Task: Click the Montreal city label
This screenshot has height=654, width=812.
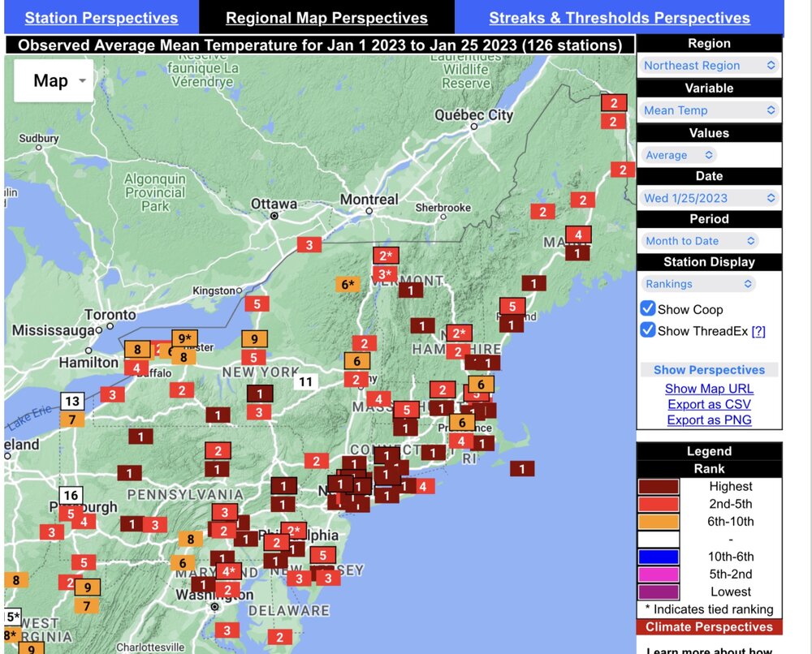Action: tap(369, 199)
